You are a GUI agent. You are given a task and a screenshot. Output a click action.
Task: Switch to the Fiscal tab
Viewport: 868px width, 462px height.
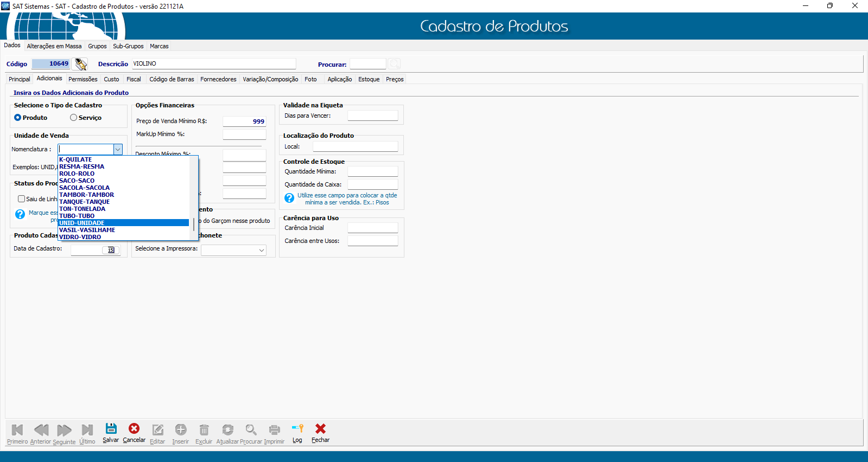(x=134, y=79)
